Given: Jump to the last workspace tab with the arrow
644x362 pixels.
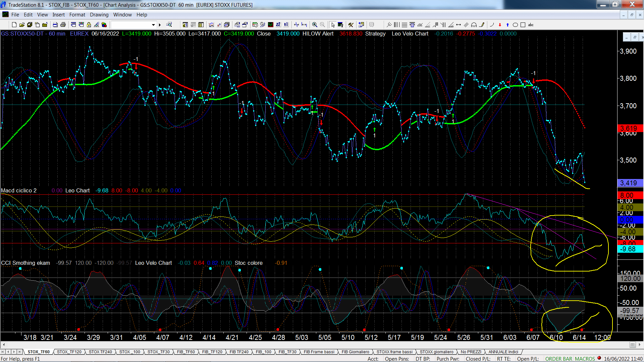Looking at the screenshot, I should tap(20, 352).
